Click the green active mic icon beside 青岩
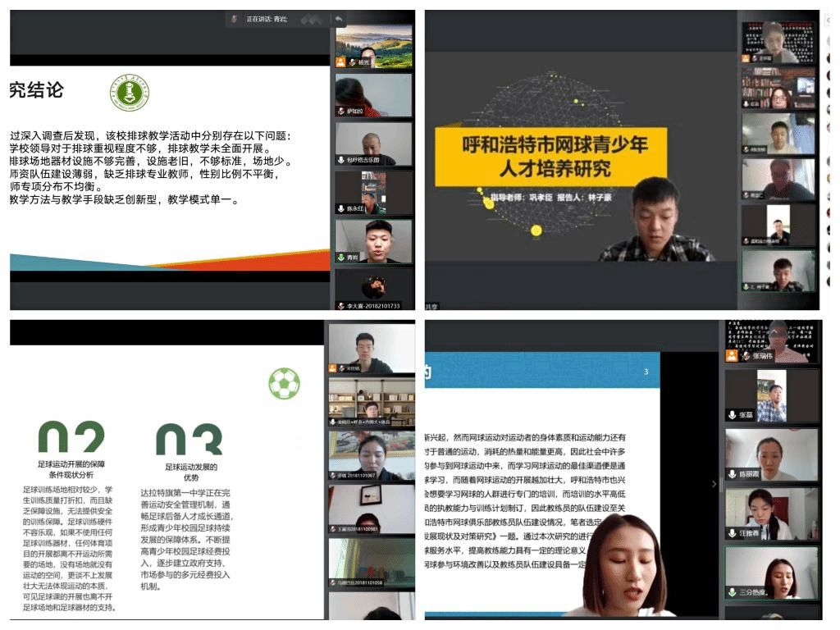The height and width of the screenshot is (630, 840). click(x=341, y=257)
